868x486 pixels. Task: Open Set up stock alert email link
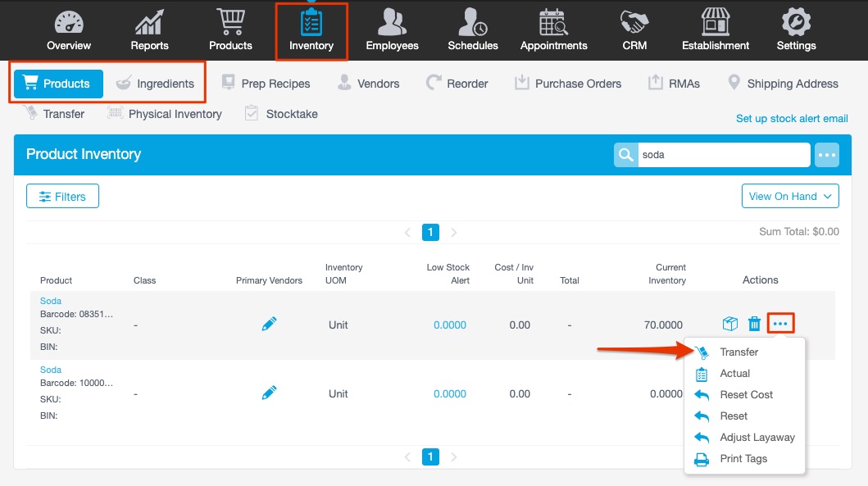tap(791, 118)
